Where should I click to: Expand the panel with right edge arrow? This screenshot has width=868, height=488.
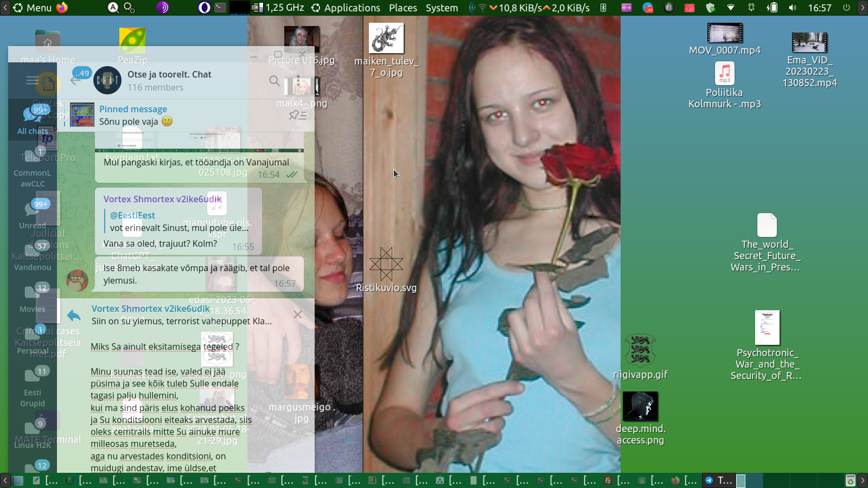click(863, 8)
